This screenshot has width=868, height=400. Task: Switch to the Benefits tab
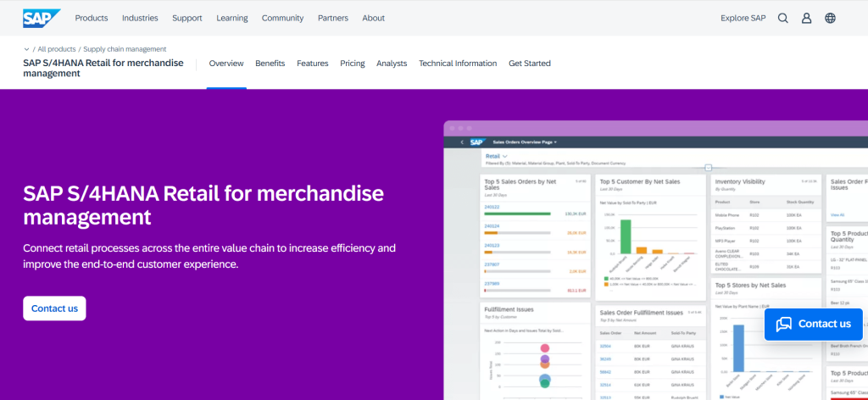270,64
